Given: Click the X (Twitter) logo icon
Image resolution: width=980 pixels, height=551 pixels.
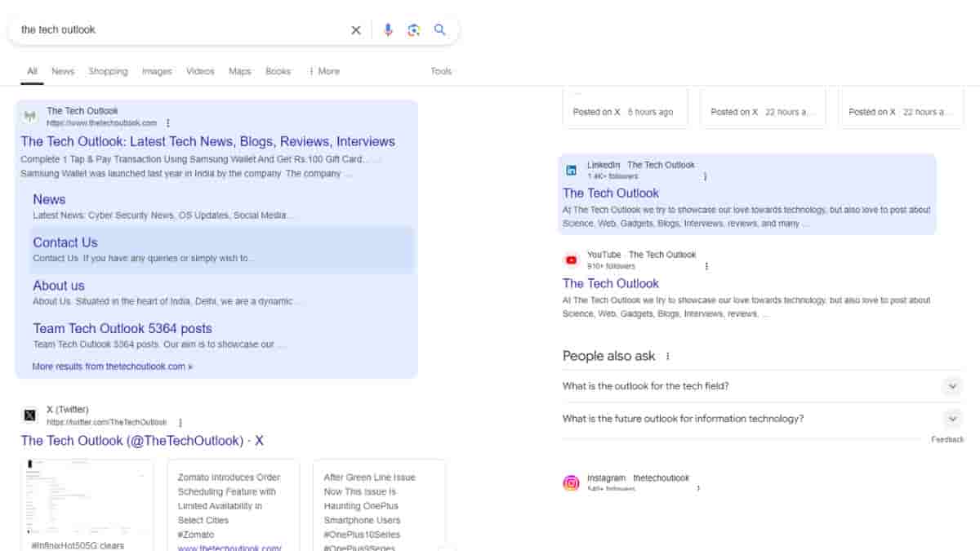Looking at the screenshot, I should coord(30,415).
